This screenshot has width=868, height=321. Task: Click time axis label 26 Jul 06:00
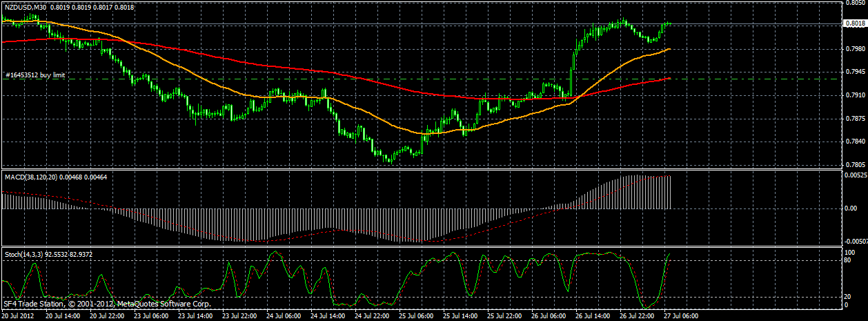pos(548,316)
